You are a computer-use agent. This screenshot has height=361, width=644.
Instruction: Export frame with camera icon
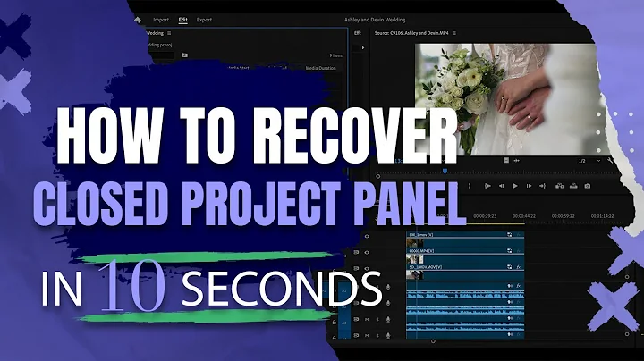click(x=588, y=186)
